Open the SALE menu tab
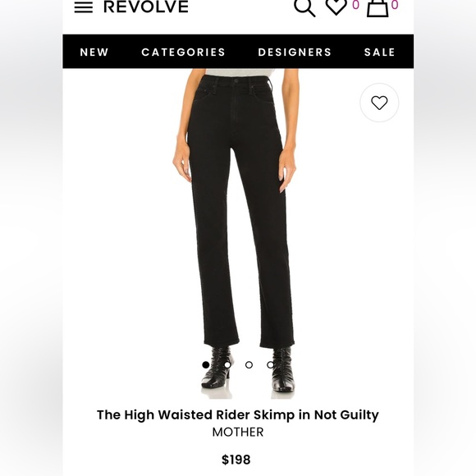This screenshot has width=476, height=476. tap(379, 53)
